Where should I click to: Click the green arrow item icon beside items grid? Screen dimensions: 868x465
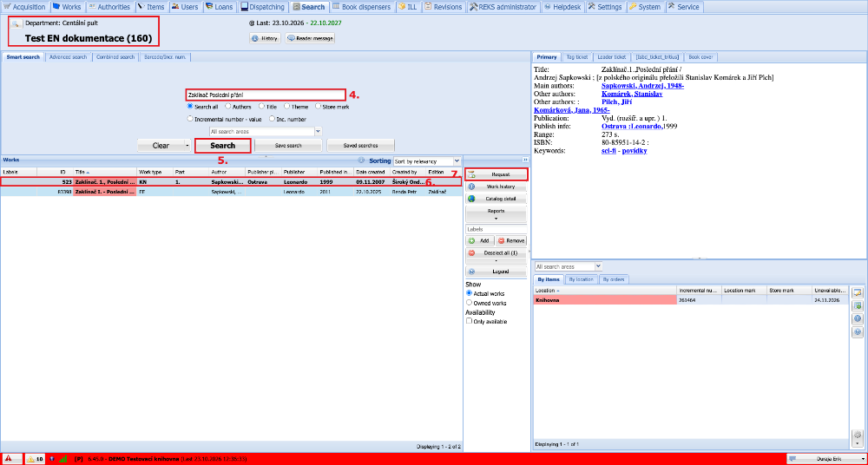point(858,305)
